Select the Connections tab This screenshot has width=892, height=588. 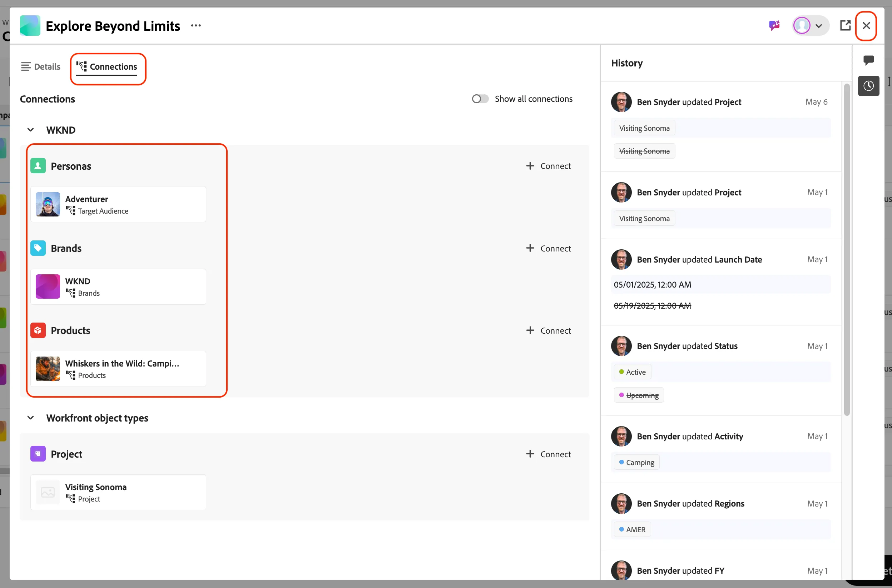coord(106,66)
